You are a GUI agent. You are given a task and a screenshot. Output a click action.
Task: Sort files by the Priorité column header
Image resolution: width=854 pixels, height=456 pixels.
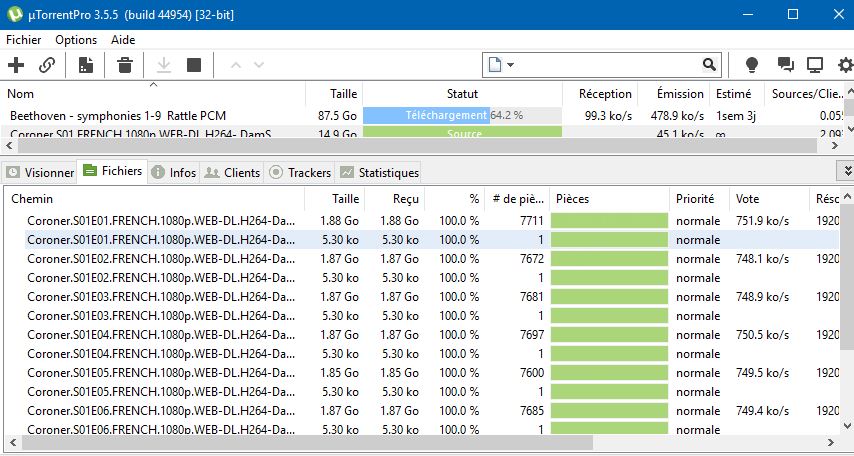pos(695,199)
